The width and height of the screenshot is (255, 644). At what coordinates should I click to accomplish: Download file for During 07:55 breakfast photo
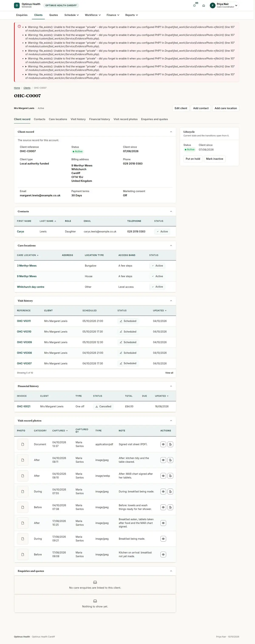[x=170, y=492]
